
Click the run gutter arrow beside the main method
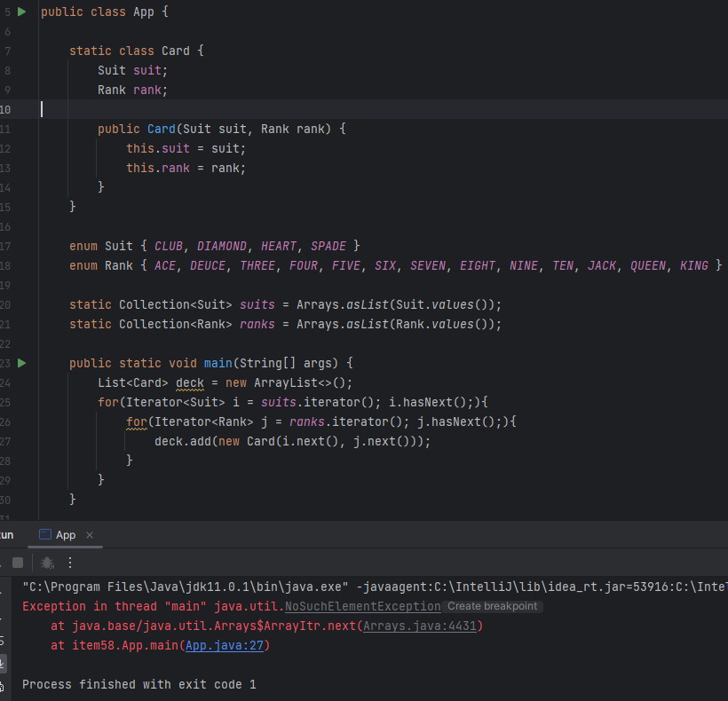(x=22, y=363)
